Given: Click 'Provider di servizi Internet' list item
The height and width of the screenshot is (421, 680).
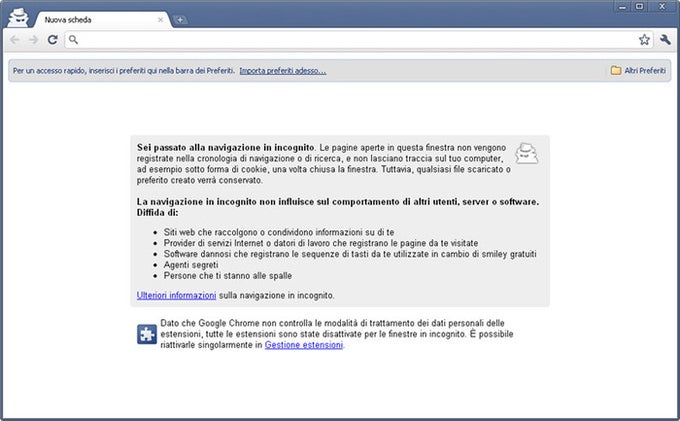Looking at the screenshot, I should pyautogui.click(x=321, y=243).
